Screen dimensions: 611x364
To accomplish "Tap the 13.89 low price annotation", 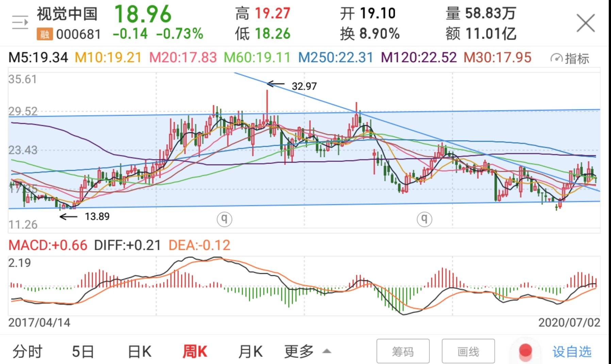I will coord(97,216).
